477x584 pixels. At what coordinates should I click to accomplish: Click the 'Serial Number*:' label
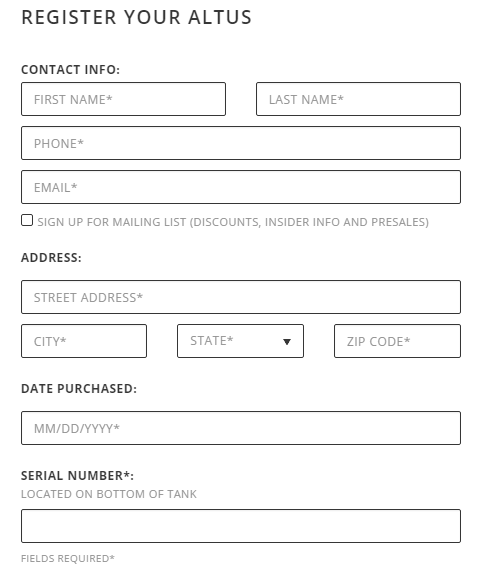(77, 476)
